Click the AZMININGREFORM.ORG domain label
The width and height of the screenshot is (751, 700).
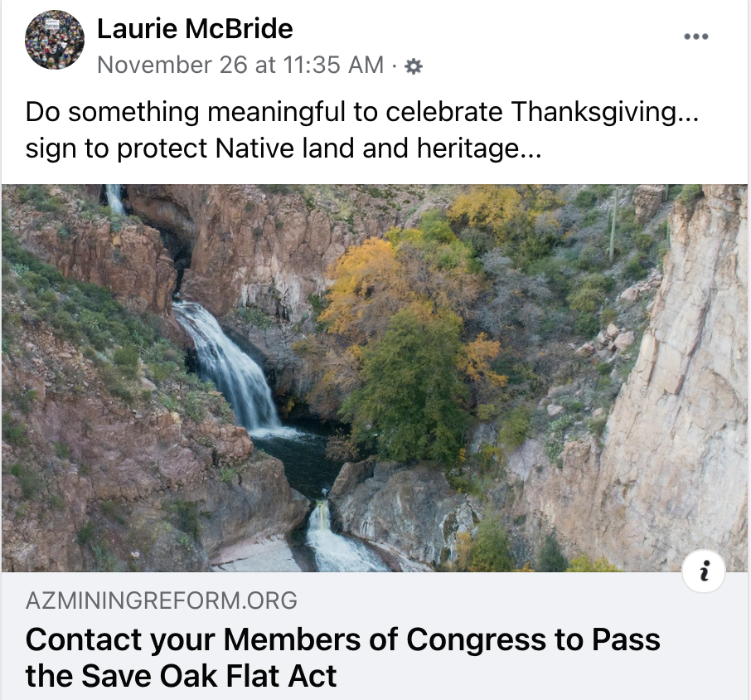tap(162, 600)
